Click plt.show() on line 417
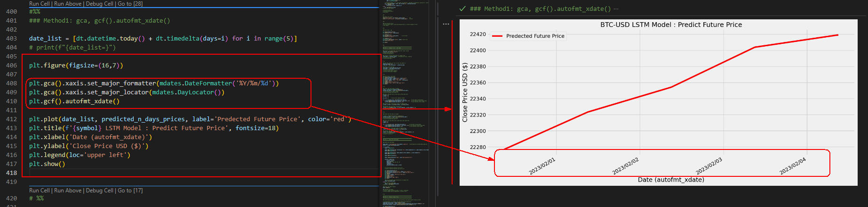This screenshot has height=207, width=868. 47,164
